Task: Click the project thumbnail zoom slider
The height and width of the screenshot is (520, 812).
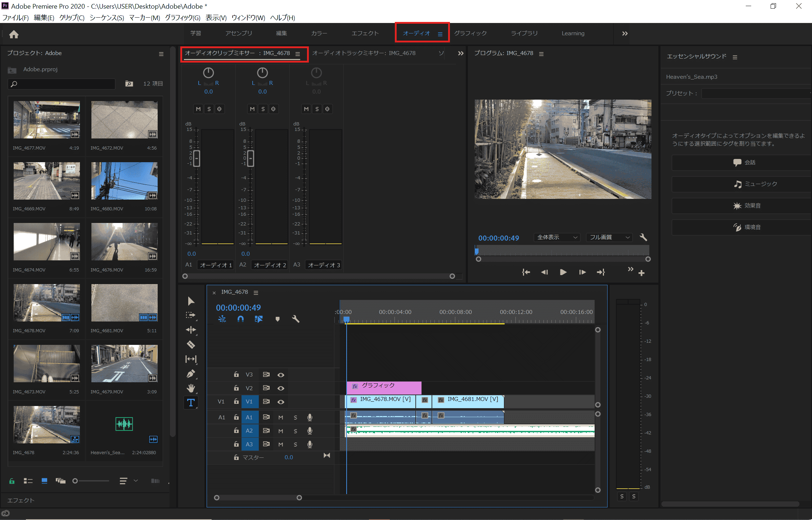Action: (x=75, y=481)
